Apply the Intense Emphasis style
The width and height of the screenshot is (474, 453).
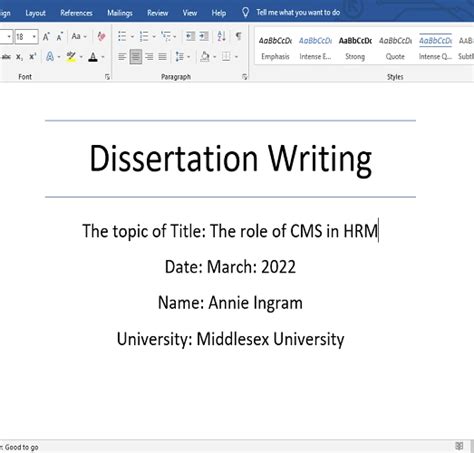(315, 48)
